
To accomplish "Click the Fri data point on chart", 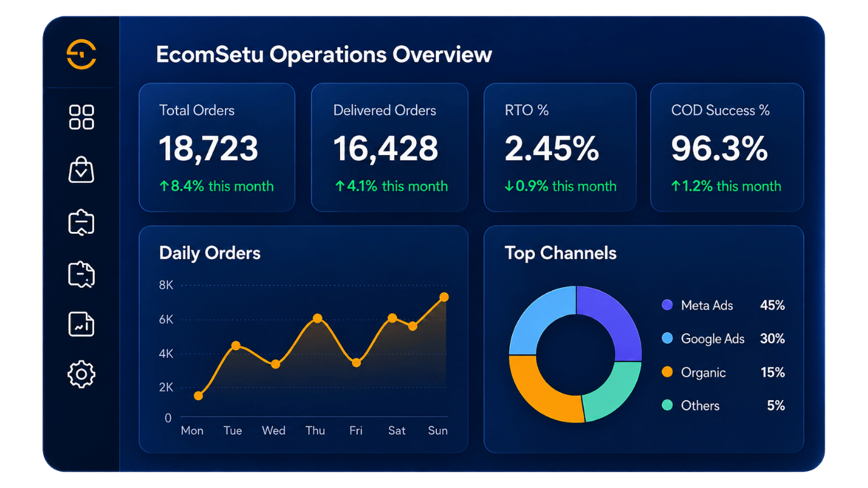I will (x=356, y=363).
